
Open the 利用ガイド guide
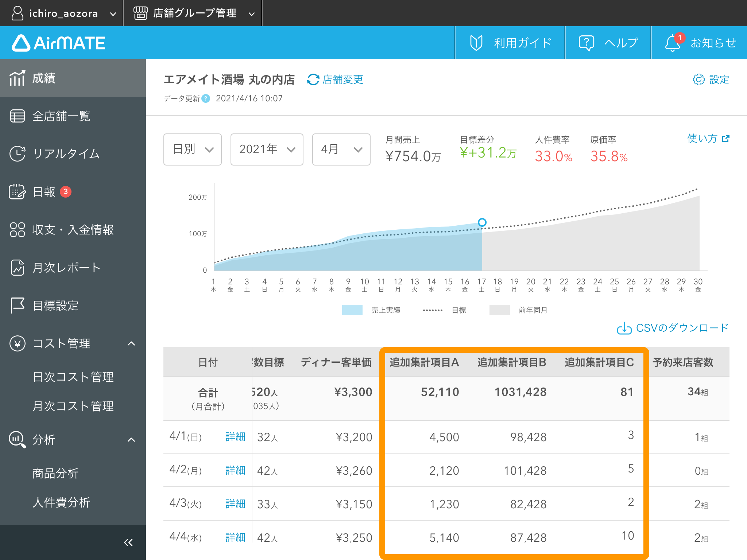510,43
